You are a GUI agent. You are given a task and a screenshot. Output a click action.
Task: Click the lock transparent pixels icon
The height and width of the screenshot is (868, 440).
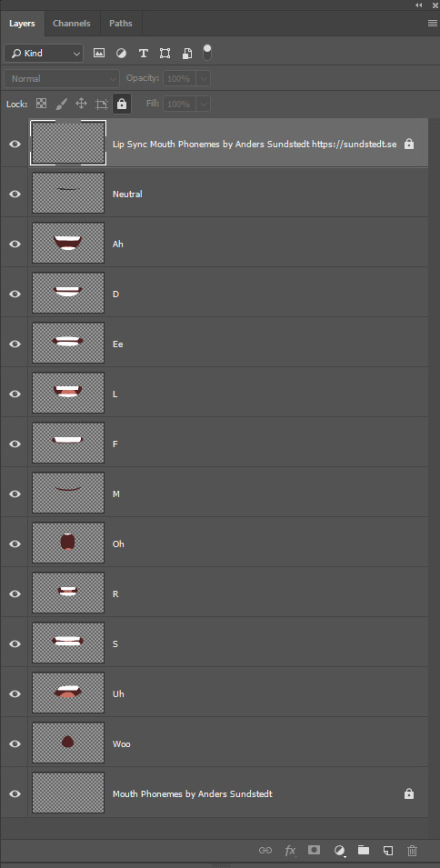(x=42, y=104)
